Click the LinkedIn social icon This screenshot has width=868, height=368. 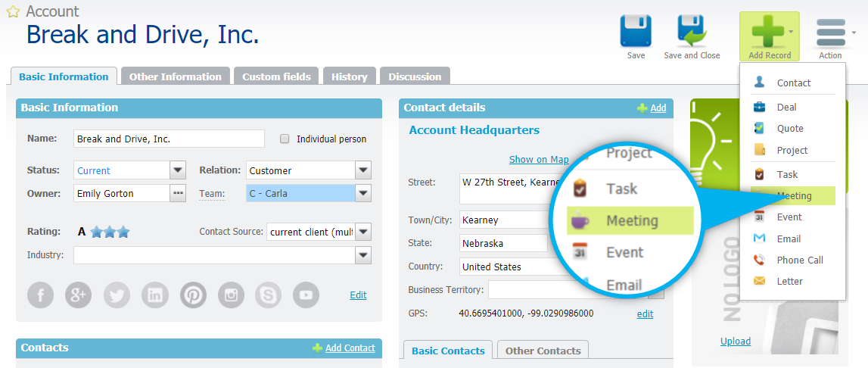[x=155, y=295]
